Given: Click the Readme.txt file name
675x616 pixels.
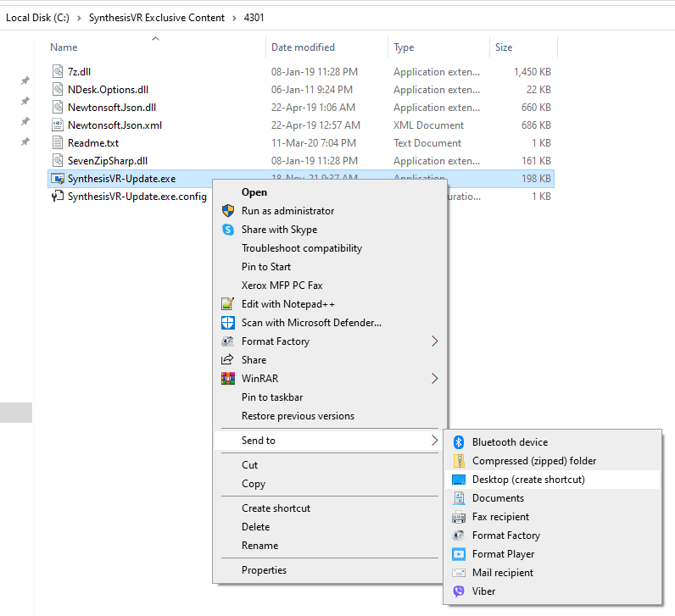Looking at the screenshot, I should coord(93,143).
